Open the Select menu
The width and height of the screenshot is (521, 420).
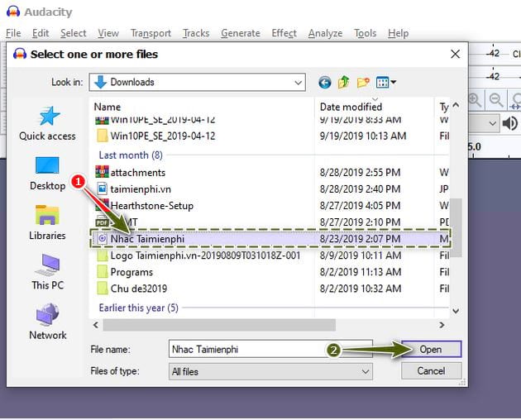click(73, 33)
